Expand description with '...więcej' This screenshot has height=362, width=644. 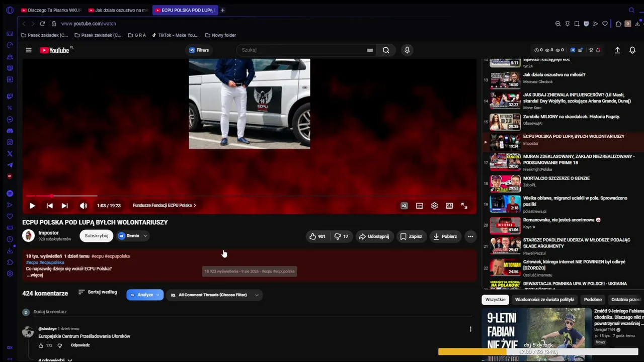[x=35, y=275]
